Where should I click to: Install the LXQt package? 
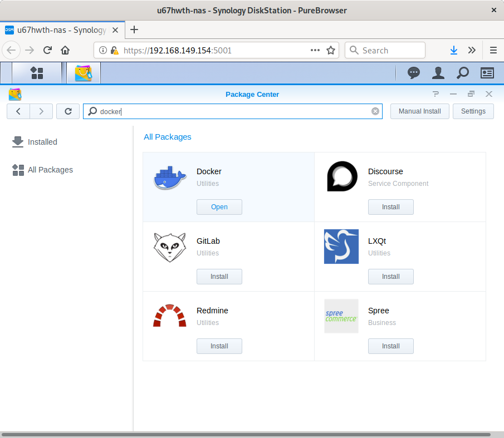[391, 277]
